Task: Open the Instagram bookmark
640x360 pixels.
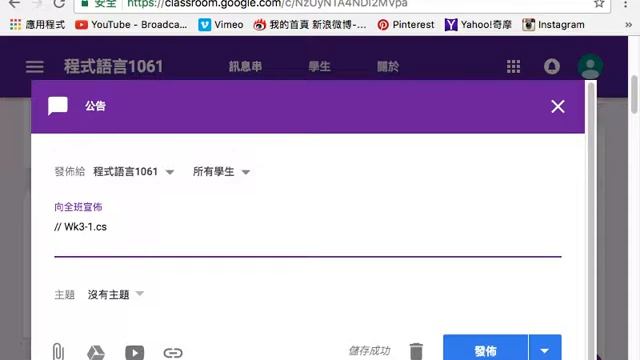Action: pos(553,25)
